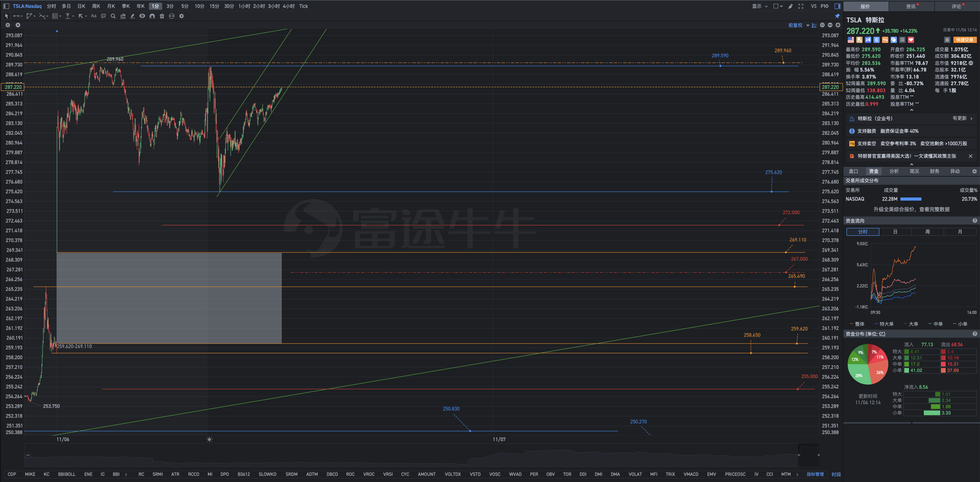Select the arrow annotation tool
The image size is (980, 482).
(81, 16)
